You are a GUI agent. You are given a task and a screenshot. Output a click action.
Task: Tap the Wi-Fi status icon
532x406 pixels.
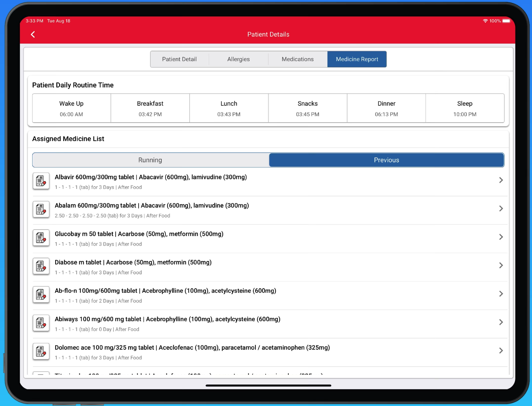tap(485, 21)
